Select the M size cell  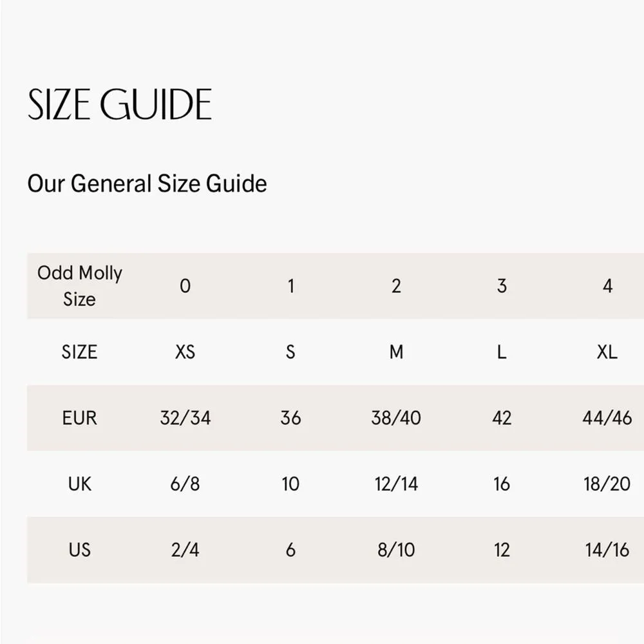(x=396, y=352)
